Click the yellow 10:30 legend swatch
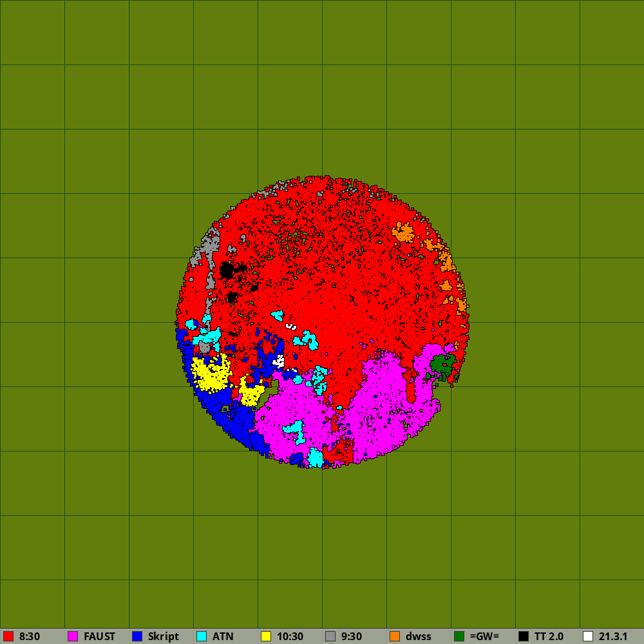 tap(266, 636)
